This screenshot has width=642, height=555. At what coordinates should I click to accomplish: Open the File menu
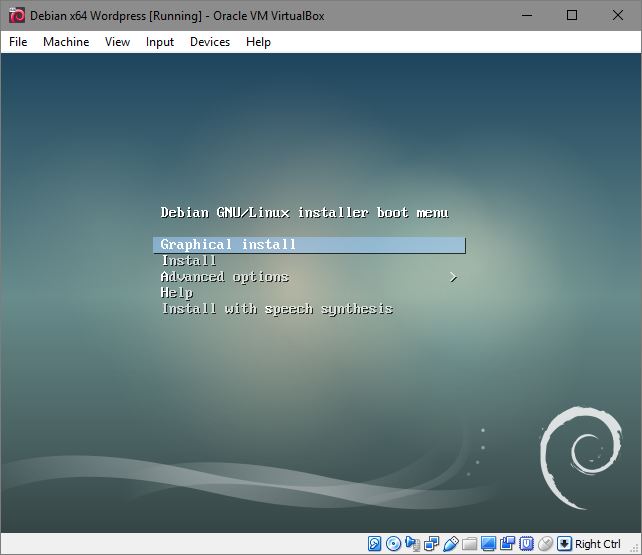[18, 42]
